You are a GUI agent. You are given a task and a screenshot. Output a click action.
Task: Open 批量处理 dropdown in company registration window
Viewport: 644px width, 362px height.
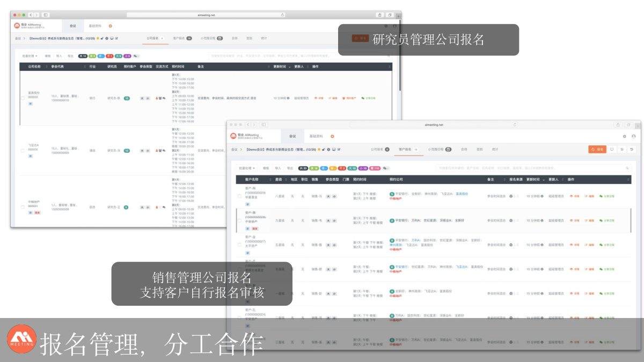point(30,55)
